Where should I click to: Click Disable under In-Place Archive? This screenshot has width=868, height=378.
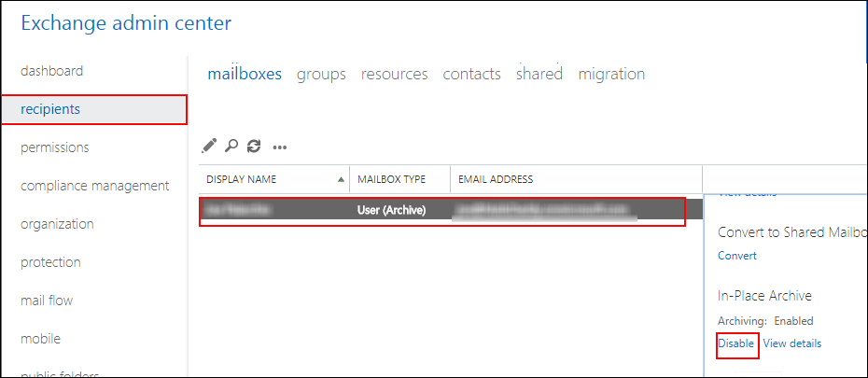click(x=735, y=343)
